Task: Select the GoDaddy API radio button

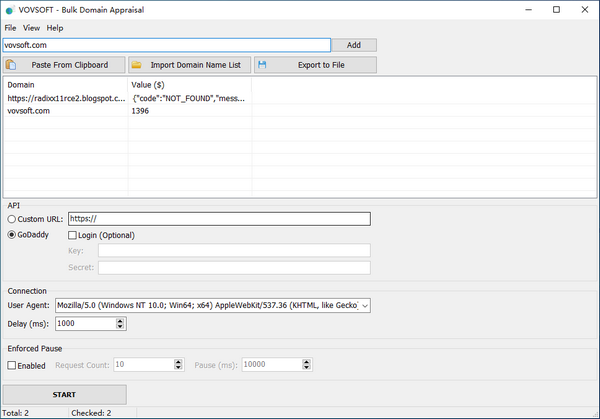Action: point(12,235)
